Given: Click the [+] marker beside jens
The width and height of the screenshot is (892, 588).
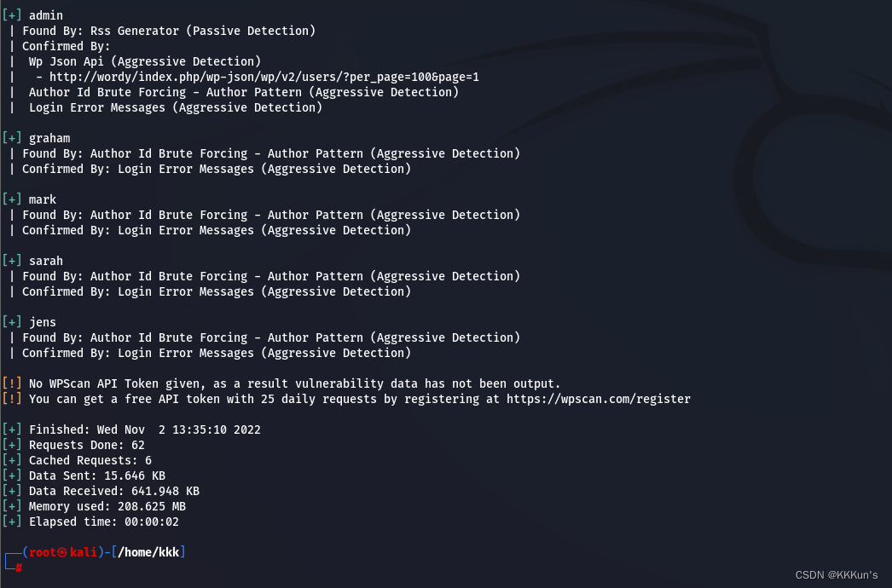Looking at the screenshot, I should click(12, 322).
